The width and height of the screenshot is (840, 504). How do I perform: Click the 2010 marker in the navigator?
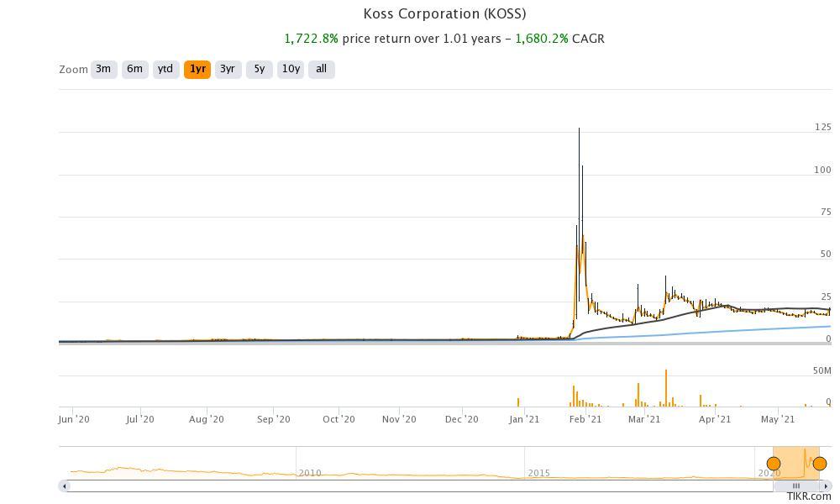coord(310,473)
